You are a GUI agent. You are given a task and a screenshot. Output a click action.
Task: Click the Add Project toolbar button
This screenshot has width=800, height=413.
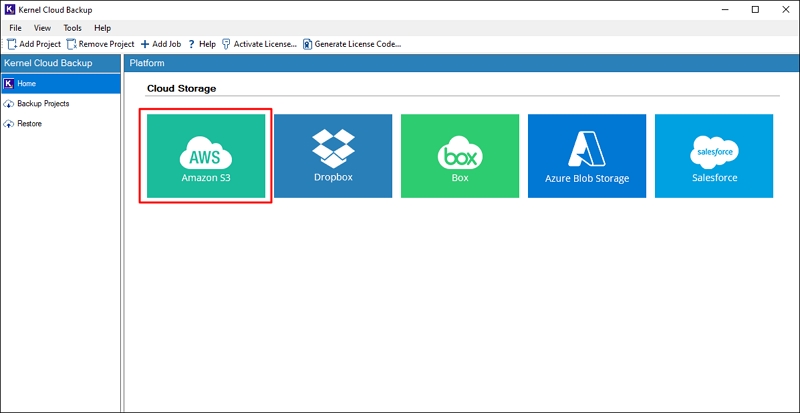pyautogui.click(x=34, y=44)
